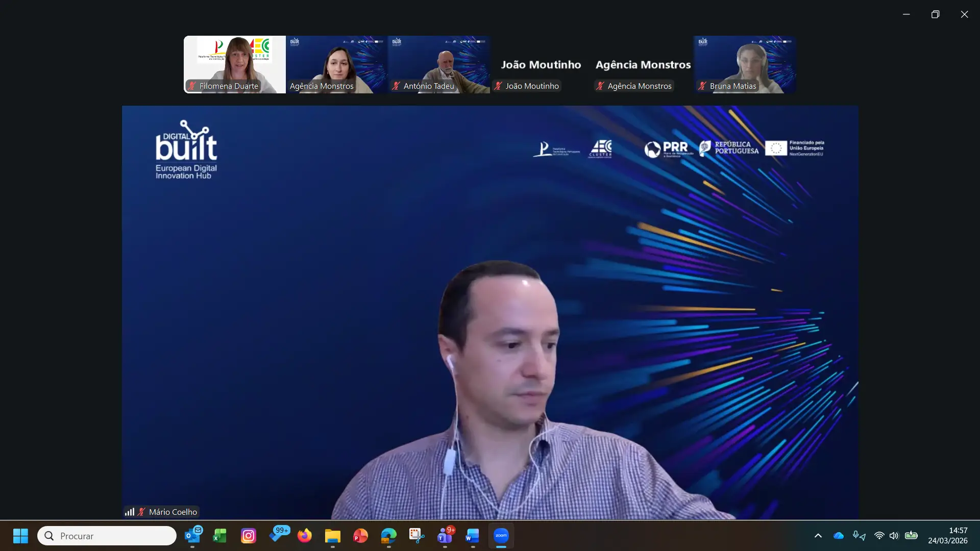
Task: Open the Windows Start menu
Action: (20, 536)
